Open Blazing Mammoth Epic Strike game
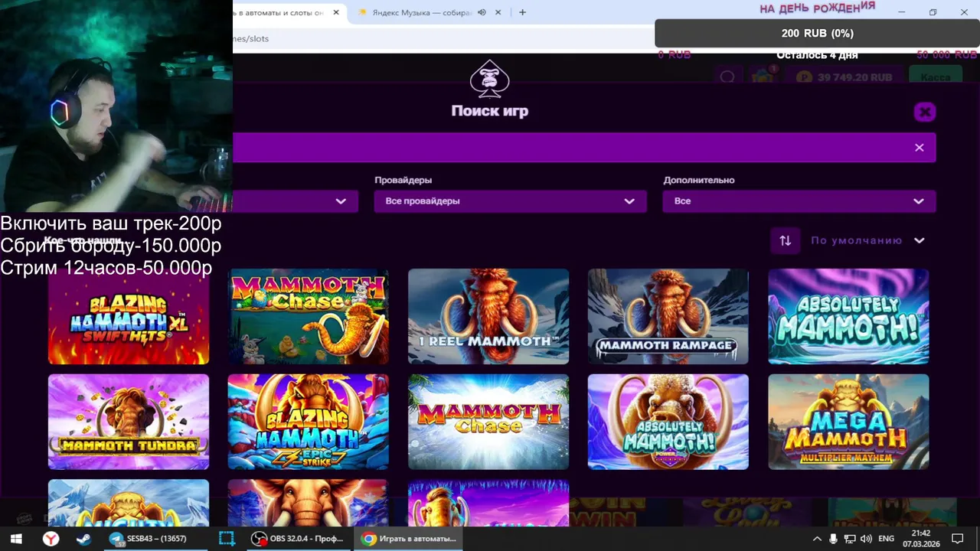980x551 pixels. (x=308, y=422)
